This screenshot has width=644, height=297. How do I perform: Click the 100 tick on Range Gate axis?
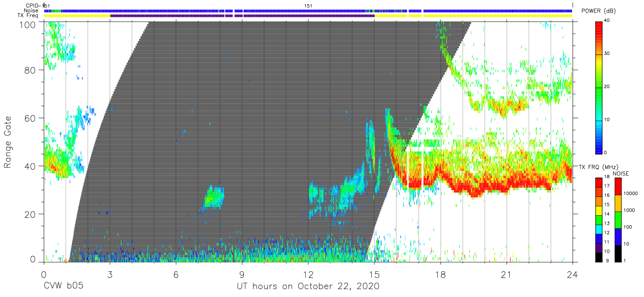(27, 24)
